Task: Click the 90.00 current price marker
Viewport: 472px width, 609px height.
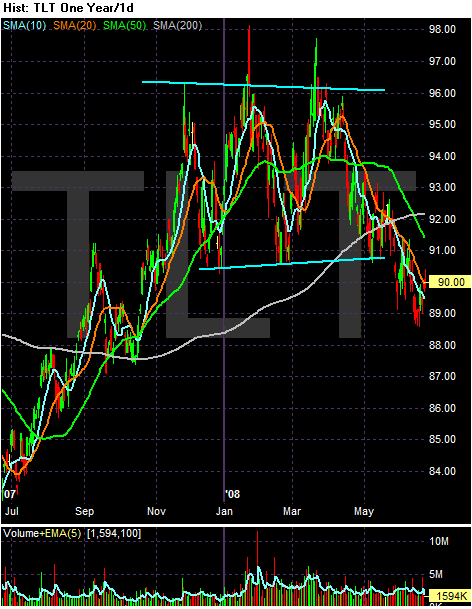Action: click(449, 282)
